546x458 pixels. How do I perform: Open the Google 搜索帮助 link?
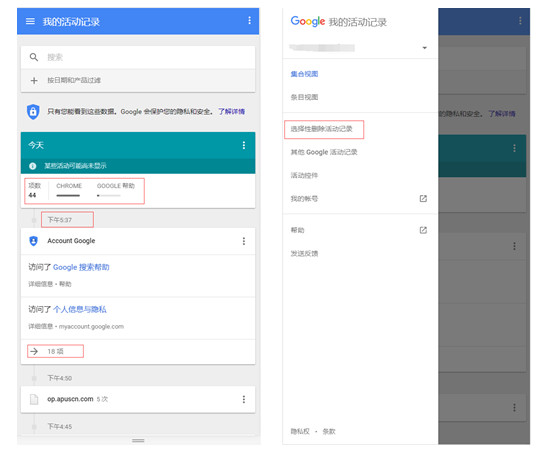click(81, 267)
